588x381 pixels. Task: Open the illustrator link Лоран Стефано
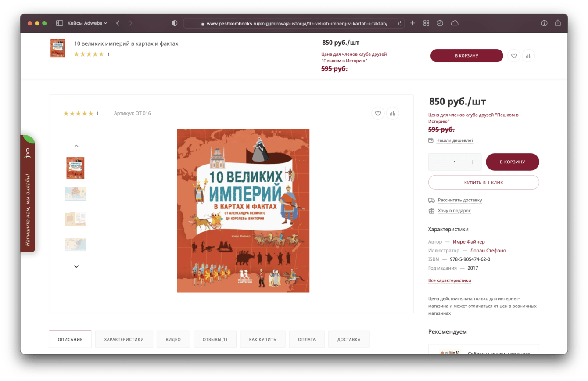tap(488, 251)
